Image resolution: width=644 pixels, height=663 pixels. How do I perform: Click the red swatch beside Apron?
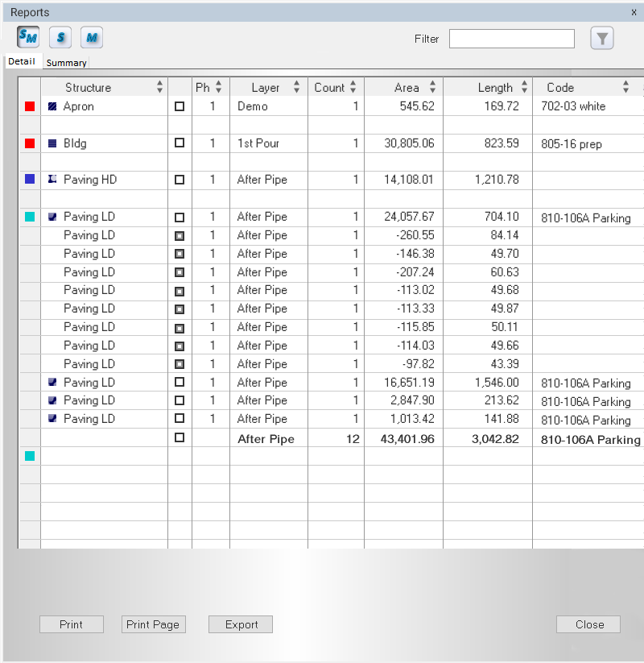click(x=30, y=106)
